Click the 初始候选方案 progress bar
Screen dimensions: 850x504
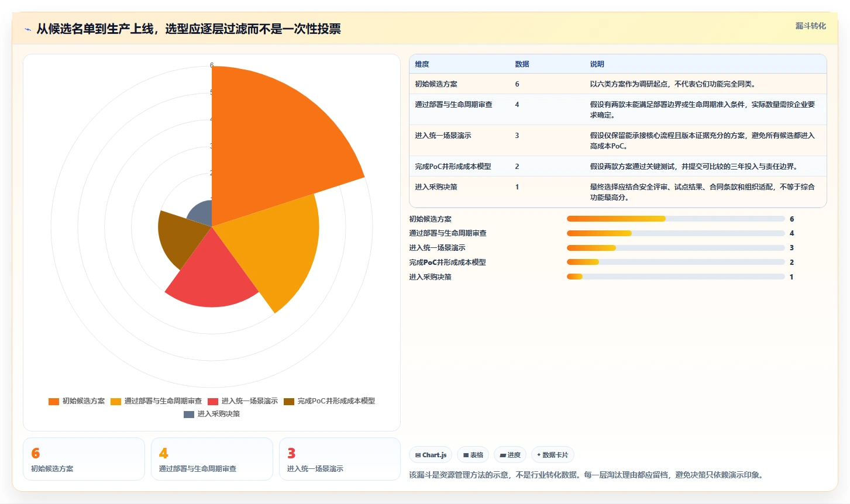[676, 219]
